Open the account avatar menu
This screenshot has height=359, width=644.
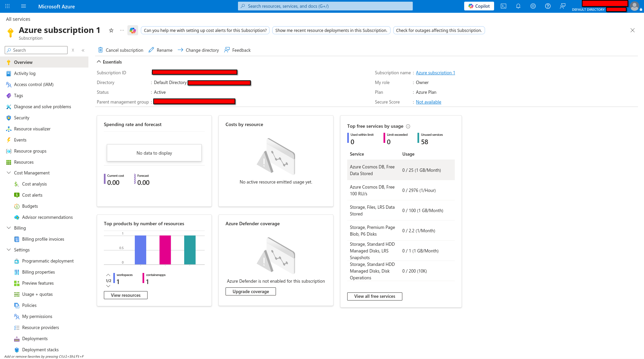coord(635,6)
